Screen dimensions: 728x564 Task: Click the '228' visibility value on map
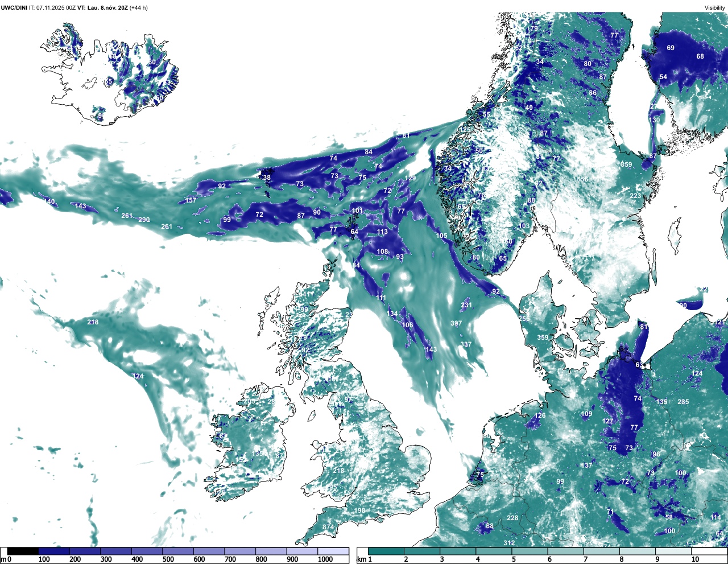pyautogui.click(x=513, y=518)
